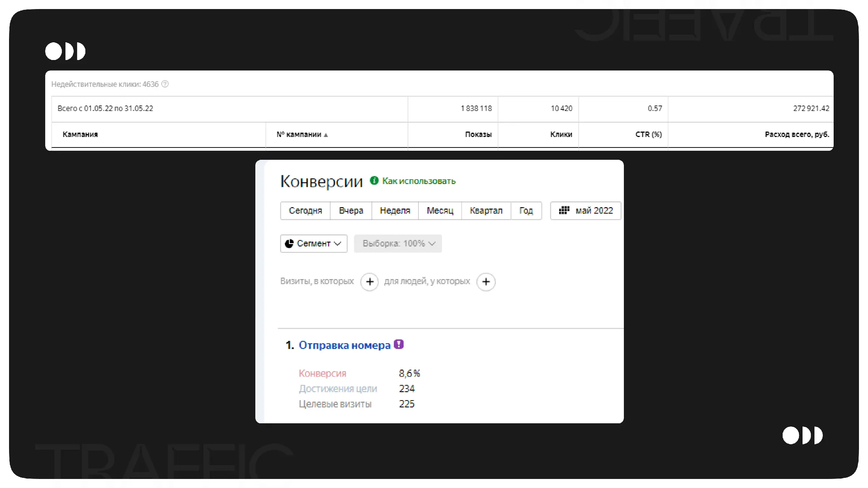868x488 pixels.
Task: Choose the Неделя period
Action: click(x=395, y=210)
